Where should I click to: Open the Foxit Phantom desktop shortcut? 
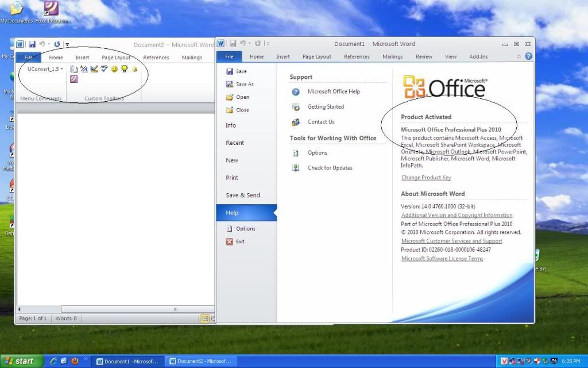point(51,12)
